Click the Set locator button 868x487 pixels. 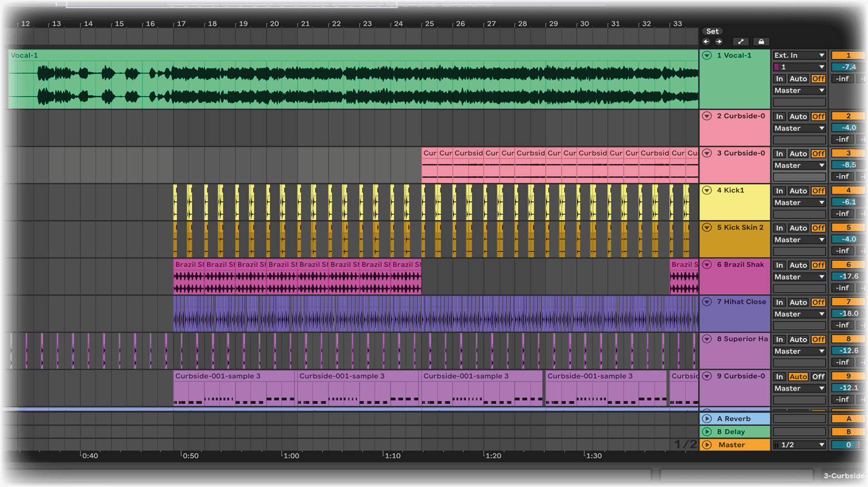(x=712, y=31)
